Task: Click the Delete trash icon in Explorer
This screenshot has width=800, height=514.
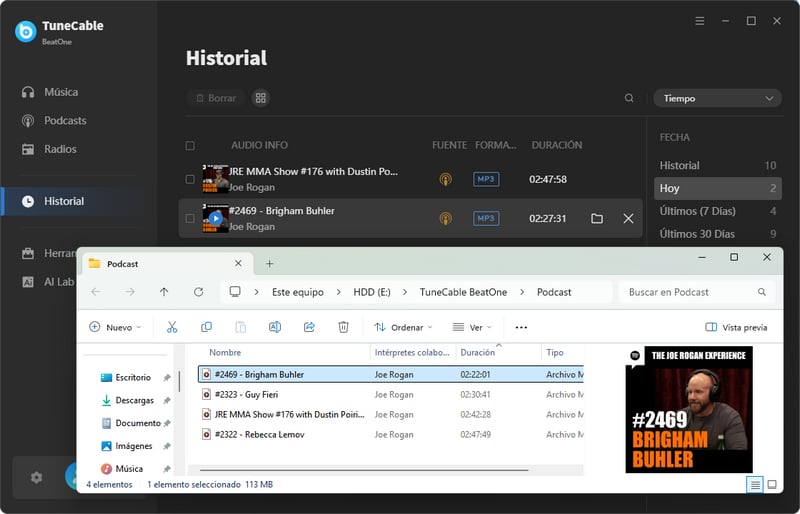Action: 343,327
